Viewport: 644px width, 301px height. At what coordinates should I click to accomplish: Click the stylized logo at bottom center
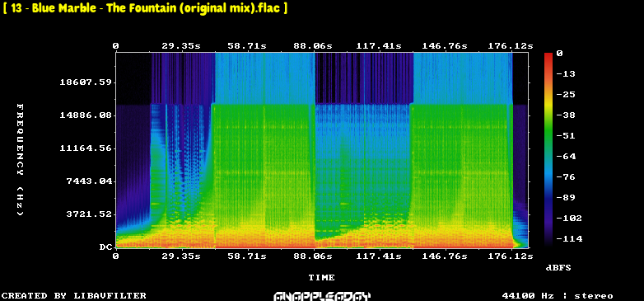[322, 296]
